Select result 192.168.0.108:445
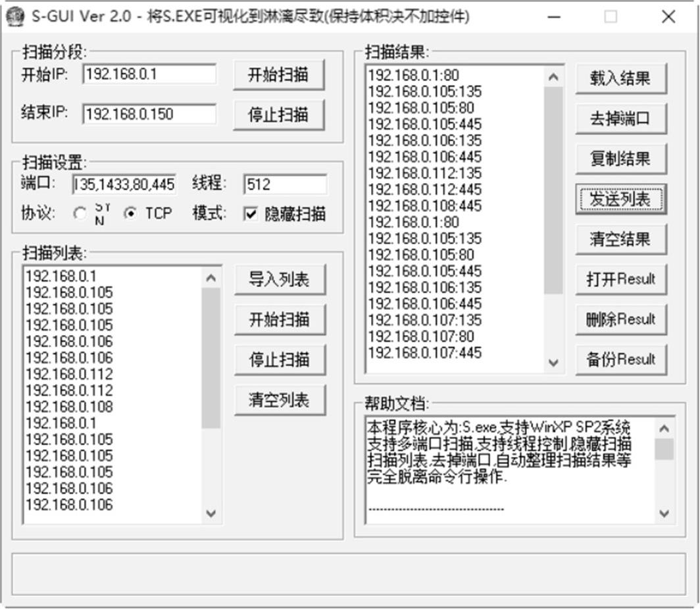The height and width of the screenshot is (609, 700). [425, 206]
